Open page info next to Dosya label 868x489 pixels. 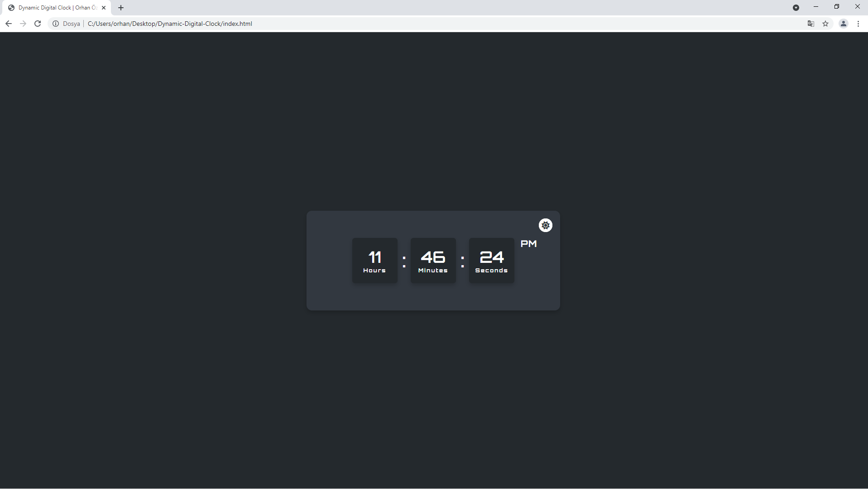point(55,24)
